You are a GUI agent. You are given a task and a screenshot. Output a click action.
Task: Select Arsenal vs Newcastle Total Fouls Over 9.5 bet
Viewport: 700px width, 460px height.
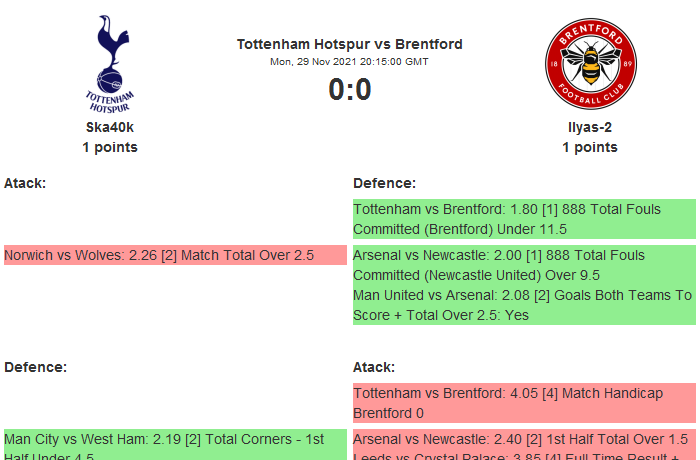pos(524,265)
